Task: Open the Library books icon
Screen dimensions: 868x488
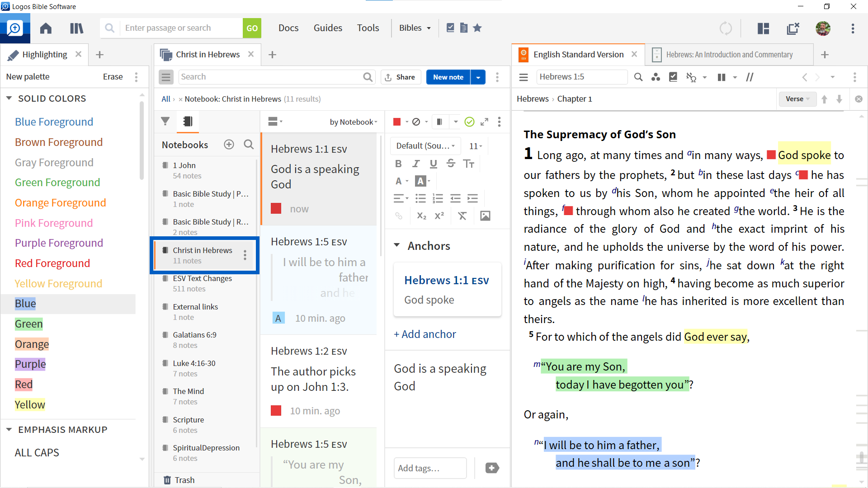Action: click(76, 28)
